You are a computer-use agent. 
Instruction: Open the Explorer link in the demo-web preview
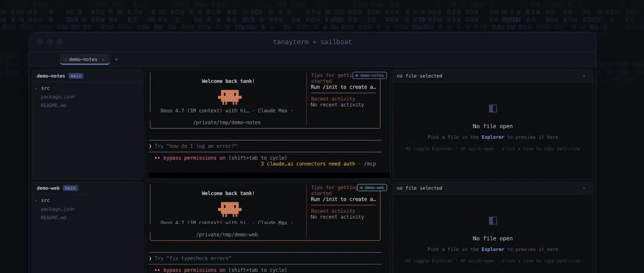point(493,249)
